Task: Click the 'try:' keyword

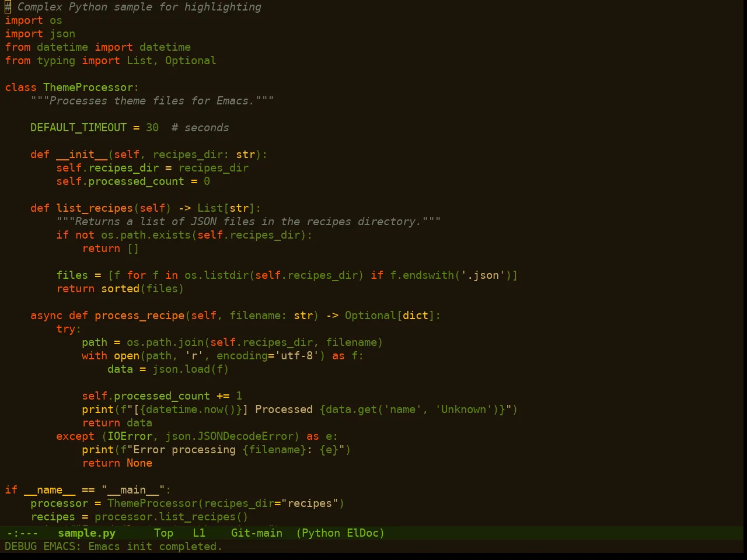Action: tap(69, 329)
